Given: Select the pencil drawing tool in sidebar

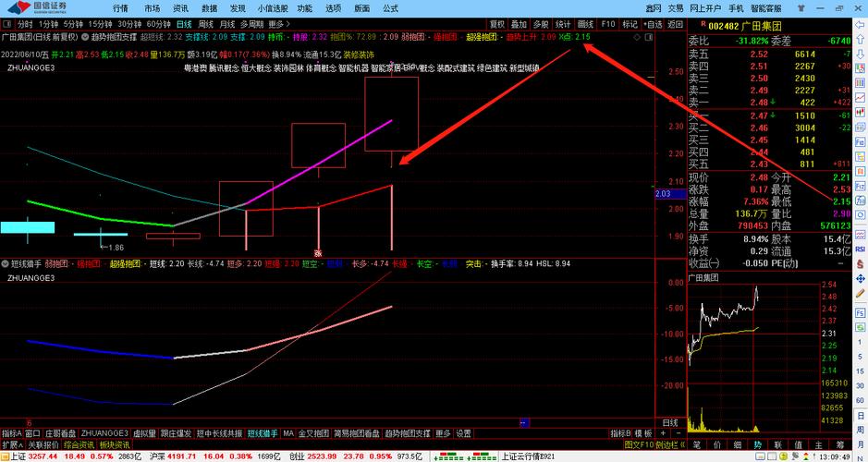Looking at the screenshot, I should 861,292.
